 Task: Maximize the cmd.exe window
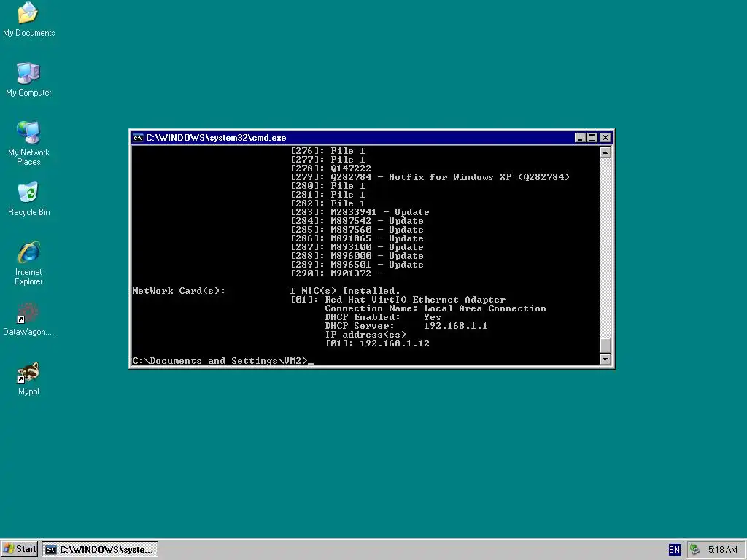pyautogui.click(x=592, y=138)
